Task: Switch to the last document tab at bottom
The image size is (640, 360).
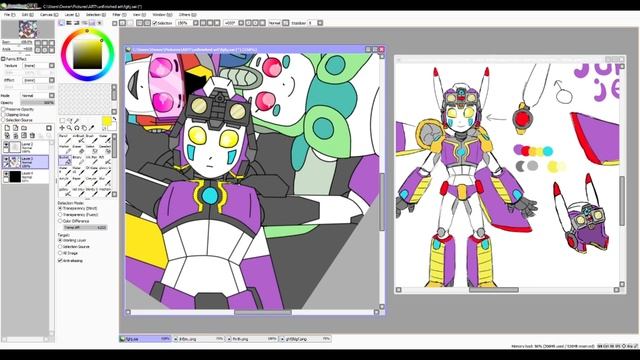Action: 305,339
